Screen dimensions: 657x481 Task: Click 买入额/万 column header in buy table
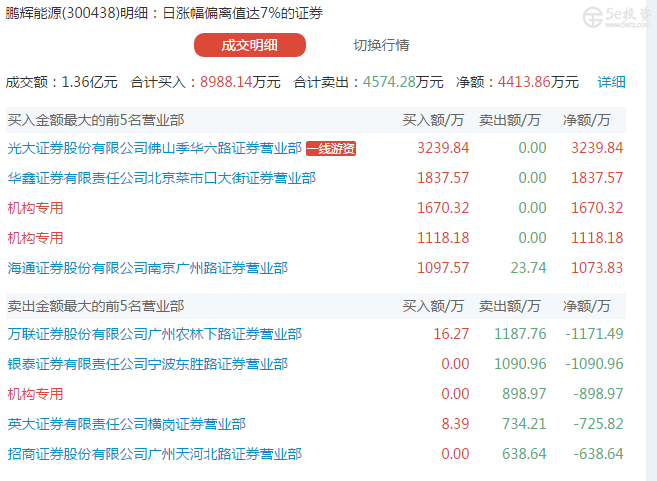(433, 120)
